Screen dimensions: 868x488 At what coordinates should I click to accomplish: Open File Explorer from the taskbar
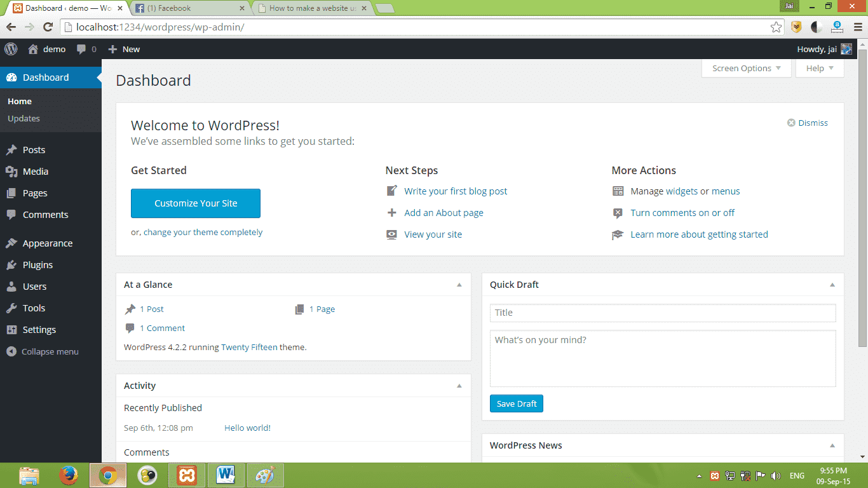(29, 475)
